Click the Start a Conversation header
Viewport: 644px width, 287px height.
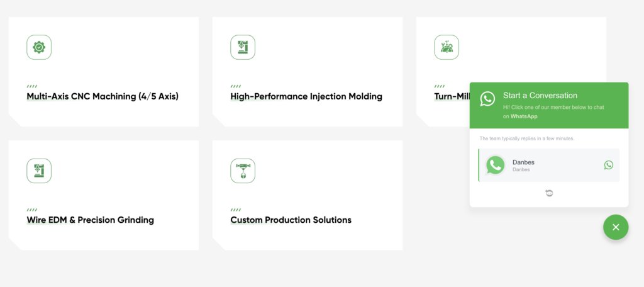point(540,96)
